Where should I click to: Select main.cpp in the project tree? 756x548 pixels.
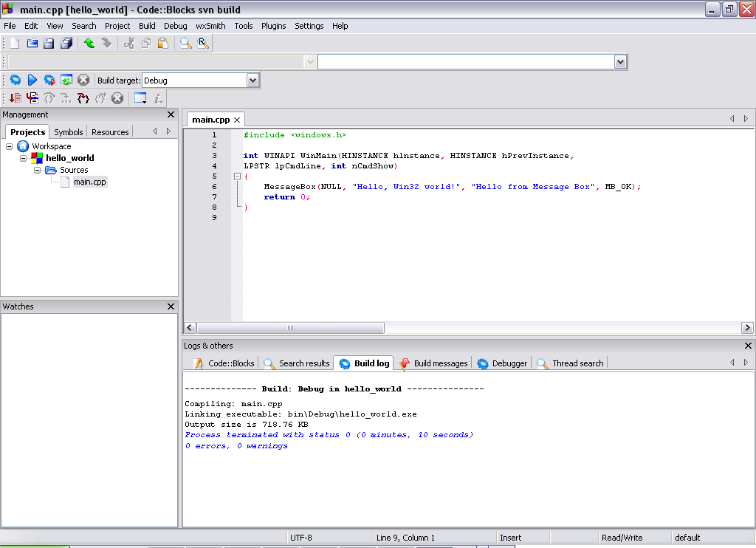89,182
